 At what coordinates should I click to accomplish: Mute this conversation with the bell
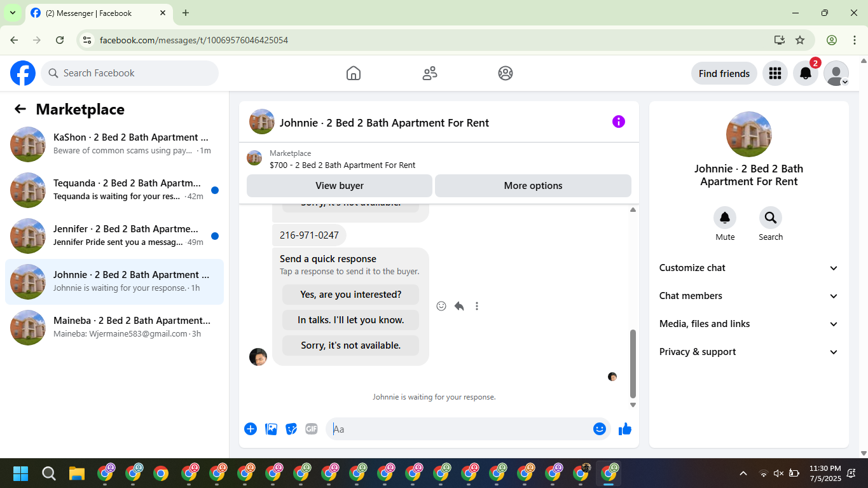[x=725, y=218]
